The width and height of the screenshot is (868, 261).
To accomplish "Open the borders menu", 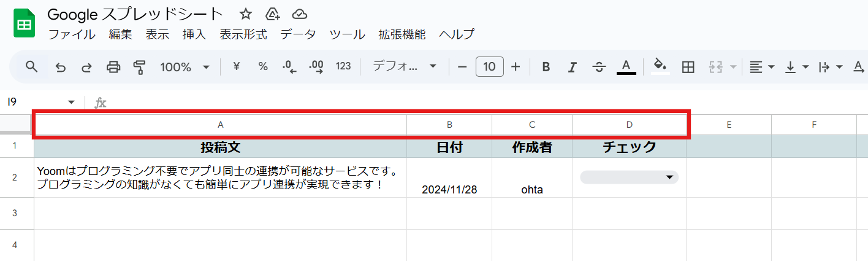I will click(688, 67).
